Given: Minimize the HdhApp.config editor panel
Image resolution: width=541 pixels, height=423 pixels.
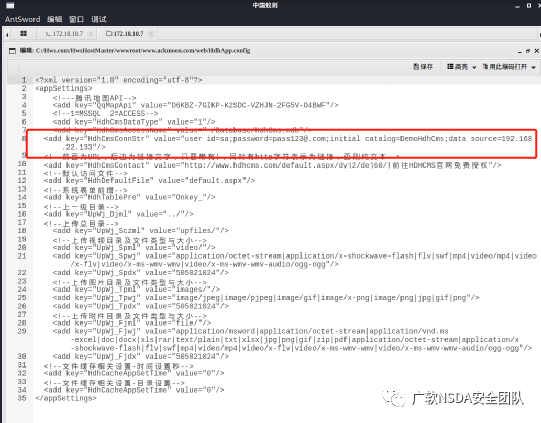Looking at the screenshot, I should click(520, 51).
